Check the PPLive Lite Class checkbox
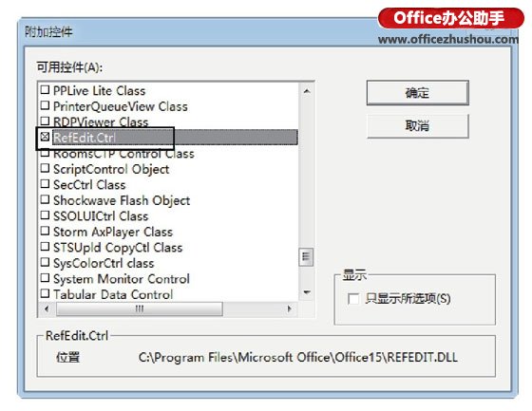 [x=45, y=90]
